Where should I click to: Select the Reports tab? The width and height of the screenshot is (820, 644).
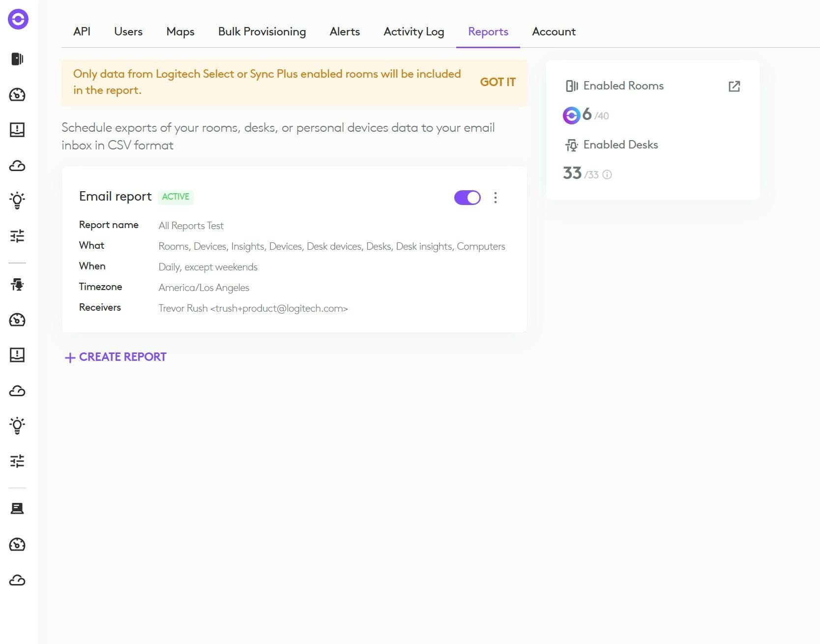[x=488, y=32]
